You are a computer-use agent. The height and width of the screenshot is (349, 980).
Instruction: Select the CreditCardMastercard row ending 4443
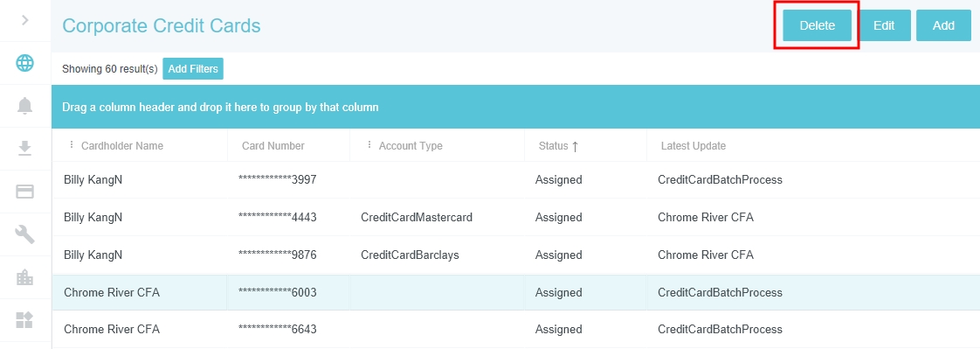point(515,218)
